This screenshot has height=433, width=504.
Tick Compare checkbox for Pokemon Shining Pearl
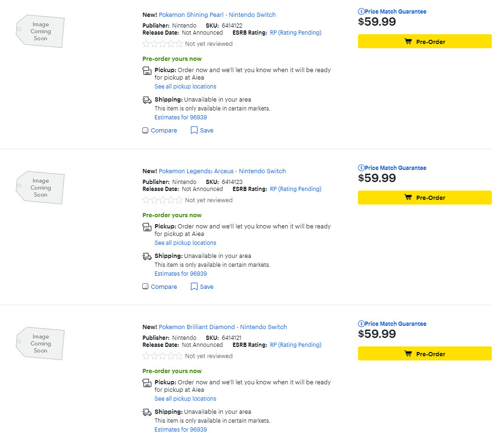(x=146, y=131)
